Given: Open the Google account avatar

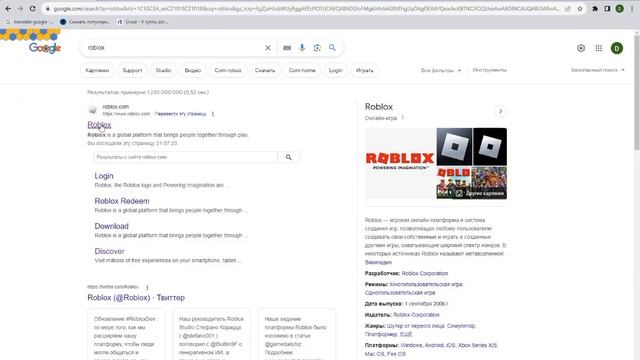Looking at the screenshot, I should (x=617, y=48).
